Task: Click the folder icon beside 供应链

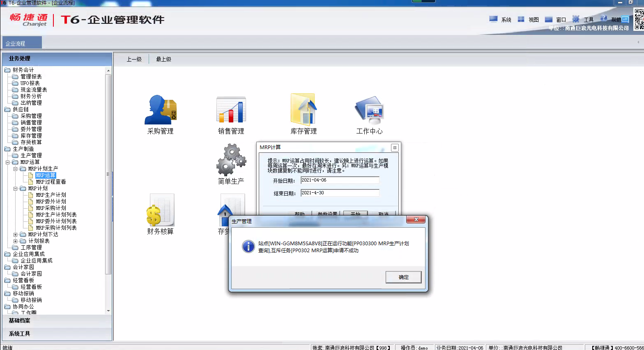Action: [7, 109]
